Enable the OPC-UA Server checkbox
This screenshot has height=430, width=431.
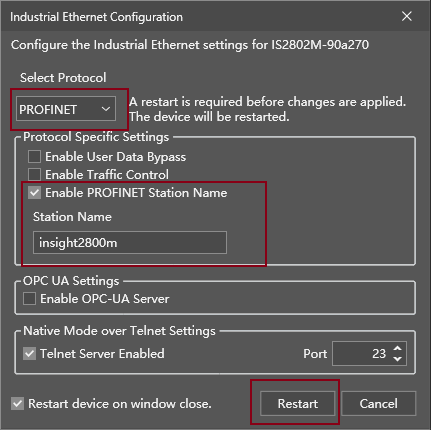click(x=29, y=299)
